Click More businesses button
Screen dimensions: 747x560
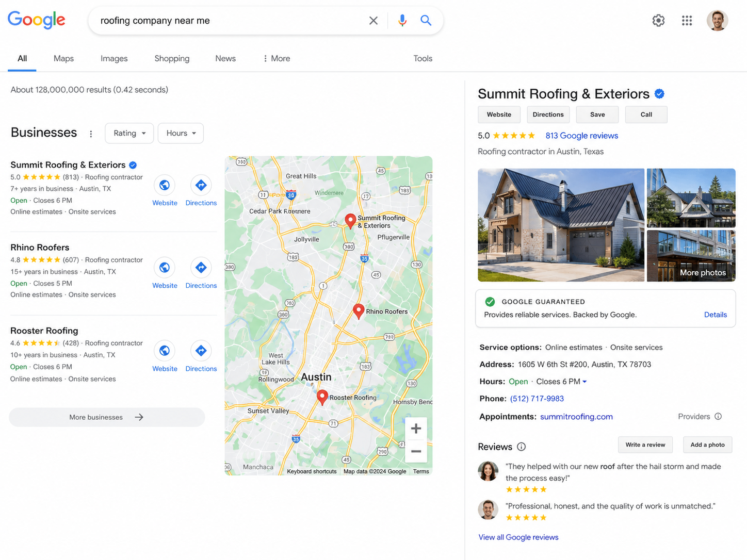(107, 417)
